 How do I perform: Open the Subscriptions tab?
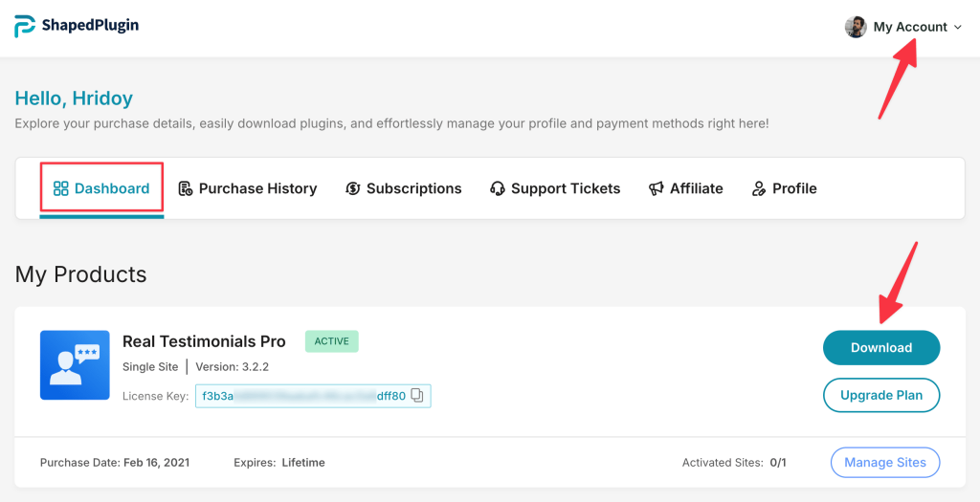click(403, 188)
